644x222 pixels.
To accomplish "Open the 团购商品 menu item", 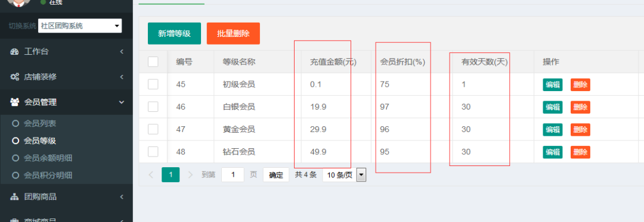I will (x=67, y=197).
